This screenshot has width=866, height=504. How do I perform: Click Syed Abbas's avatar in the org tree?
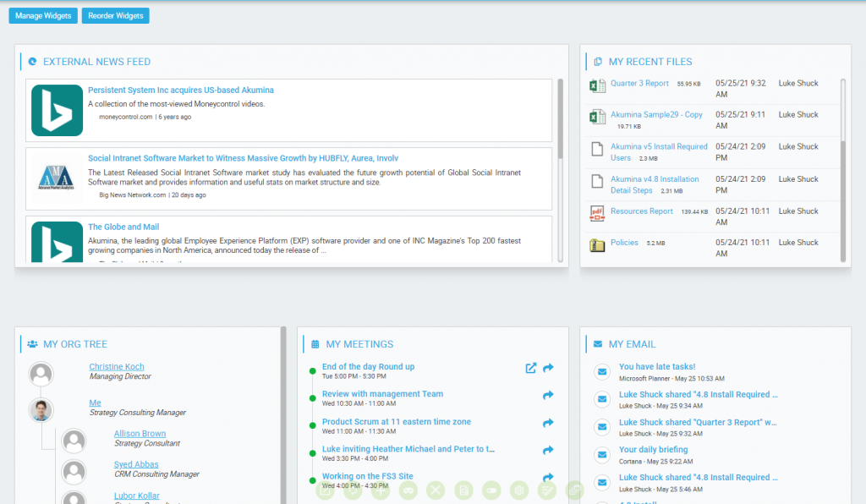[74, 469]
